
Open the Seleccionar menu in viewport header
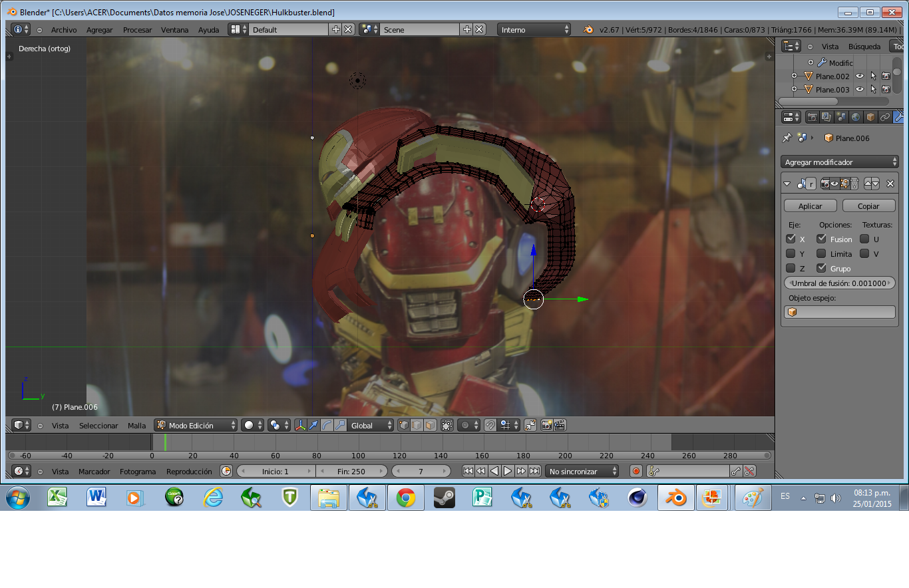[98, 426]
